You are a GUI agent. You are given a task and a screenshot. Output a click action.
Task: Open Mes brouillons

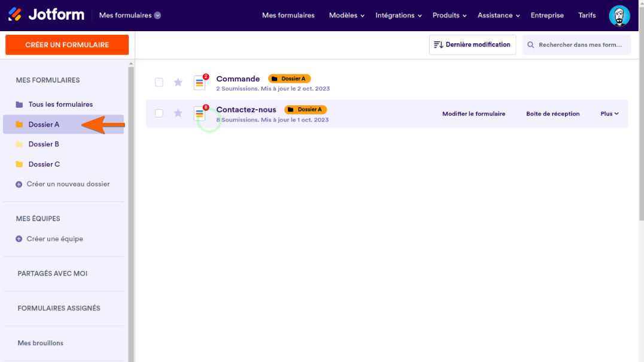[x=40, y=343]
